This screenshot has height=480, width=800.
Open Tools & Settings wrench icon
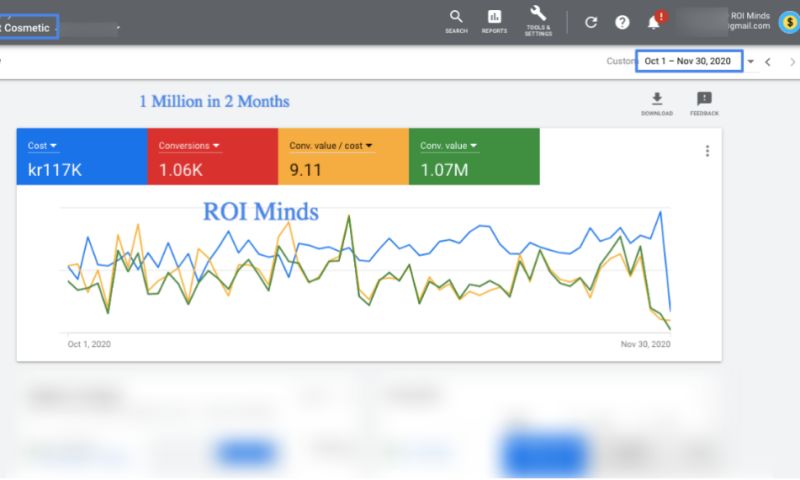pos(538,18)
